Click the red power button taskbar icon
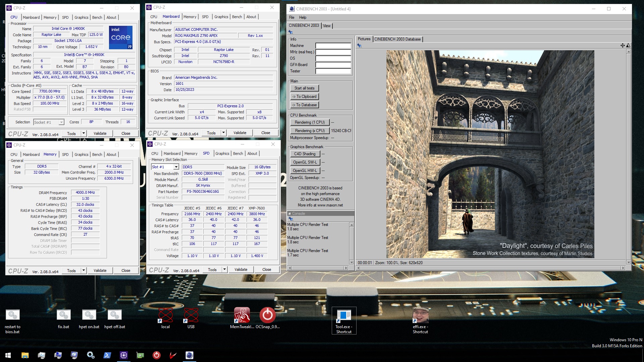The height and width of the screenshot is (362, 644). tap(156, 355)
